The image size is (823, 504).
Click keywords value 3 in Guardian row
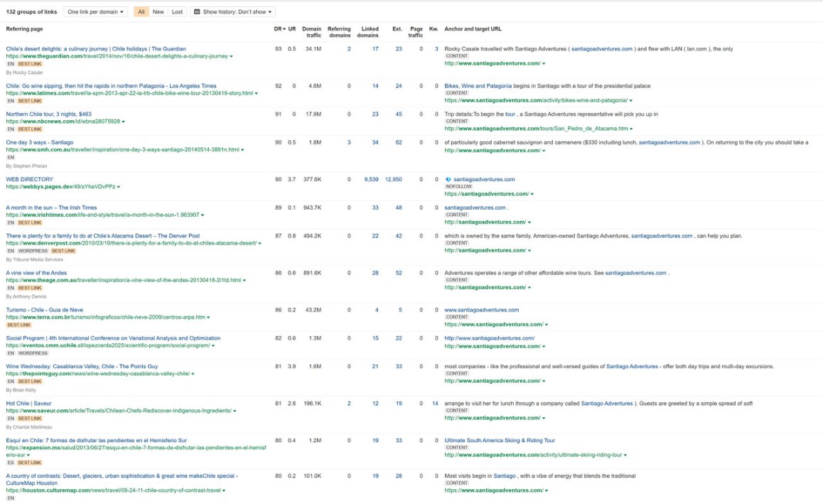point(436,49)
